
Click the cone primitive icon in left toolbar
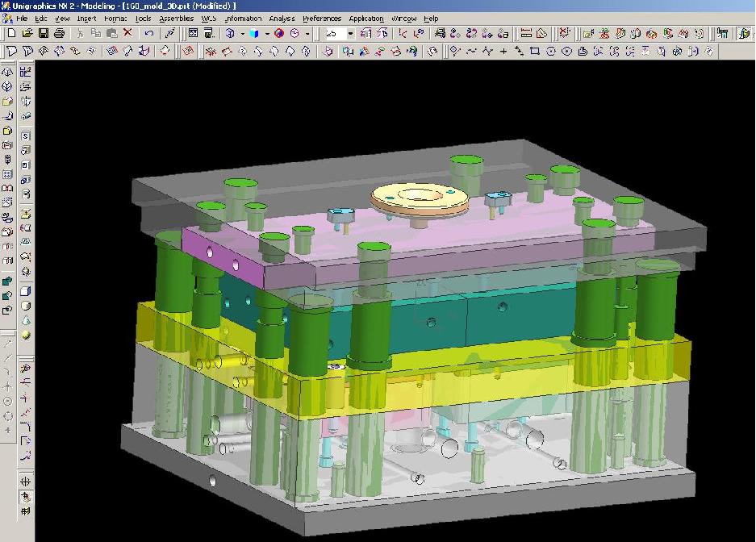[27, 320]
